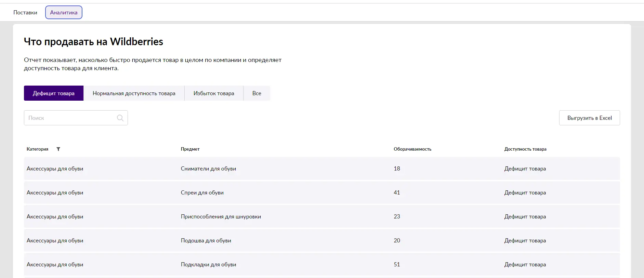Image resolution: width=644 pixels, height=278 pixels.
Task: Select the Сниматели для обуви cell
Action: pos(208,168)
